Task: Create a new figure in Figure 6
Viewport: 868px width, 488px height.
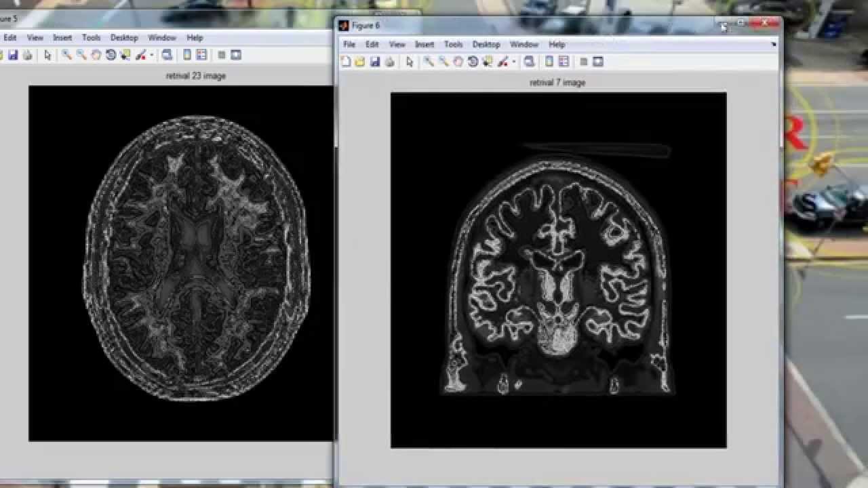Action: tap(346, 62)
